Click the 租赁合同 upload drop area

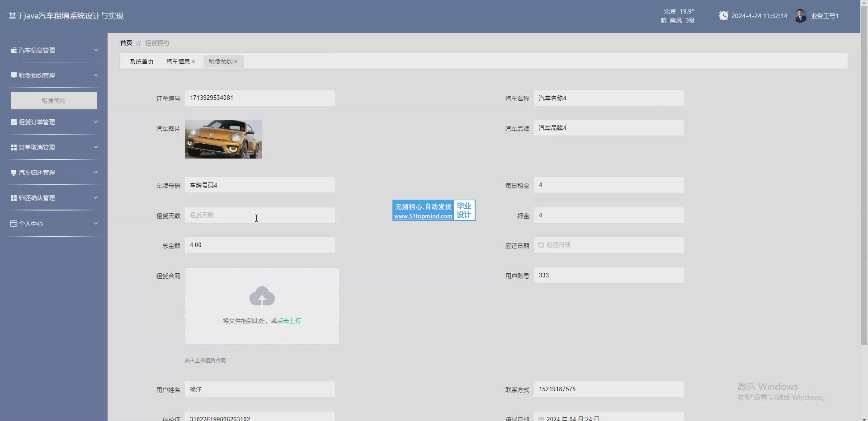point(262,306)
